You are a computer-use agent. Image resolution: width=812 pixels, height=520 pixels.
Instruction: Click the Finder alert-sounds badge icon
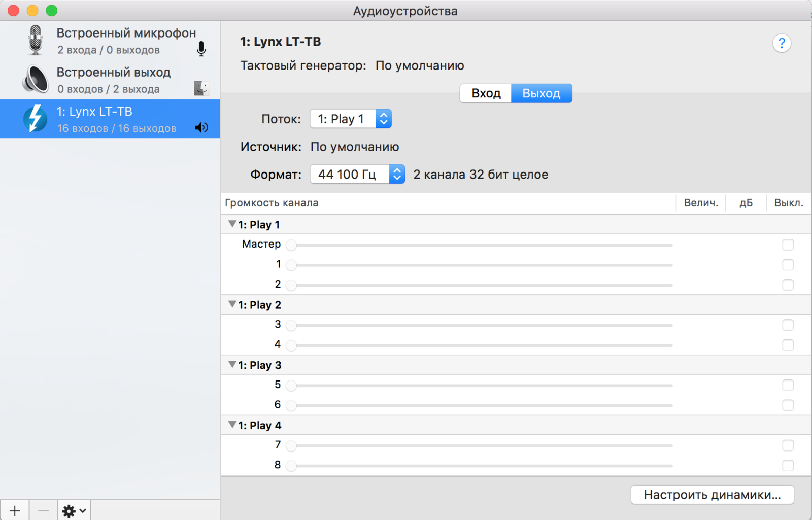tap(201, 88)
